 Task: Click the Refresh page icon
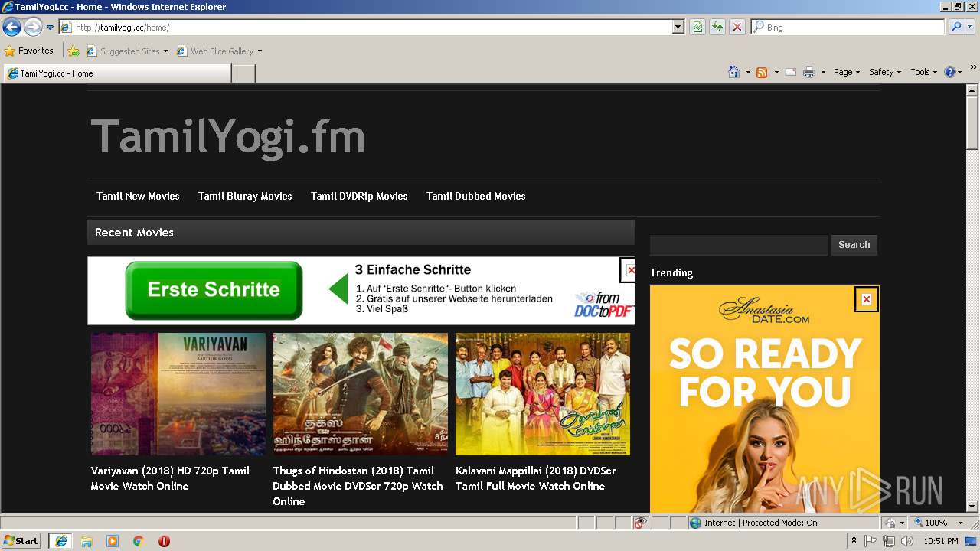pos(717,27)
